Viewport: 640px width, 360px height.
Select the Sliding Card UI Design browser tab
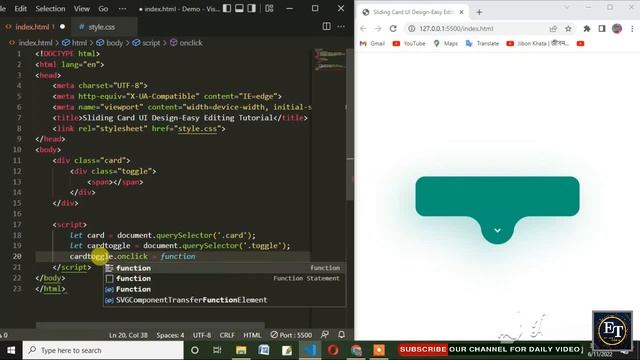pos(413,12)
